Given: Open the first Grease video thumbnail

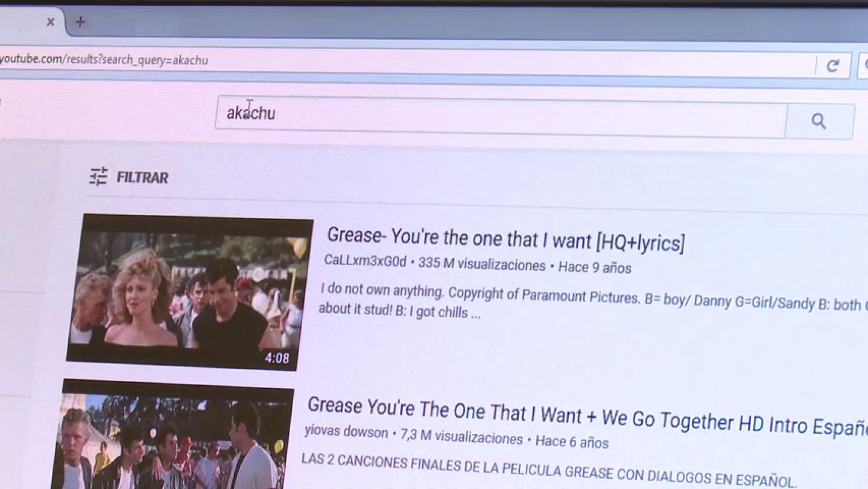Looking at the screenshot, I should coord(189,291).
